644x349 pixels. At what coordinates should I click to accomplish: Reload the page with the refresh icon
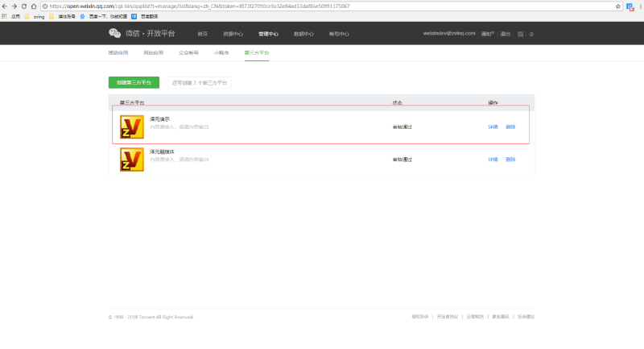pyautogui.click(x=24, y=6)
